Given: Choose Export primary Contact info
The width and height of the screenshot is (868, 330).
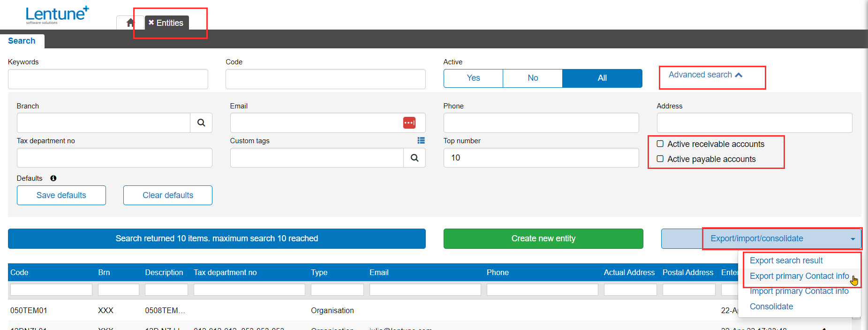Looking at the screenshot, I should [x=799, y=276].
